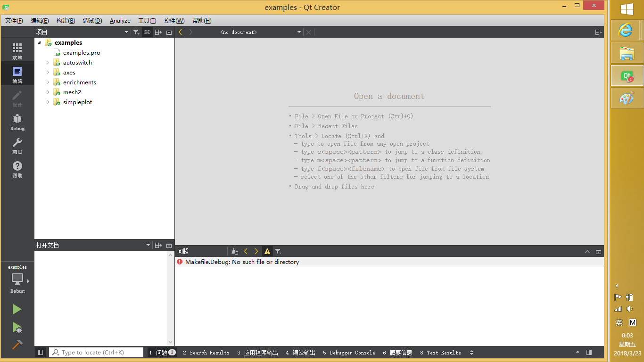Switch to 1 问题 output tab
Viewport: 644px width, 362px height.
[x=162, y=353]
